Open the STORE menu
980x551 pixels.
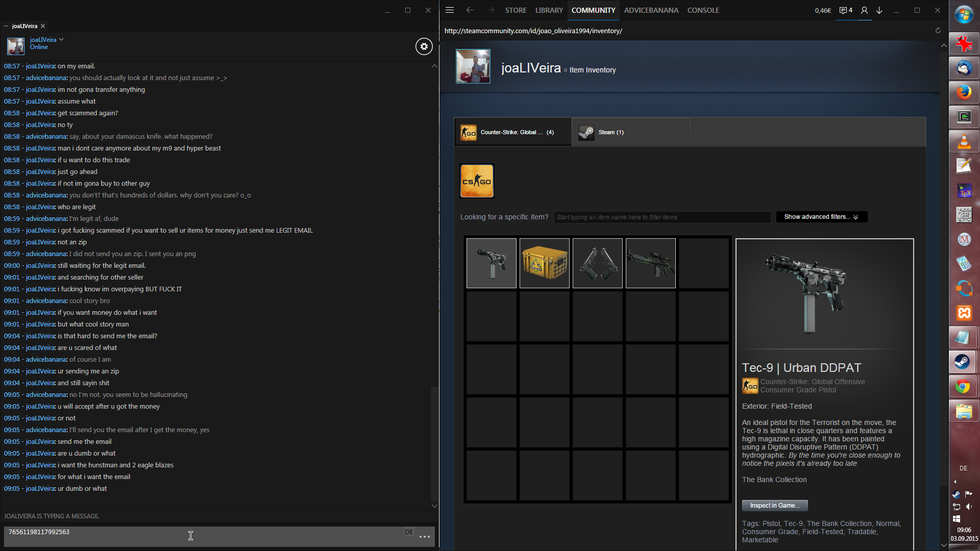pos(516,10)
